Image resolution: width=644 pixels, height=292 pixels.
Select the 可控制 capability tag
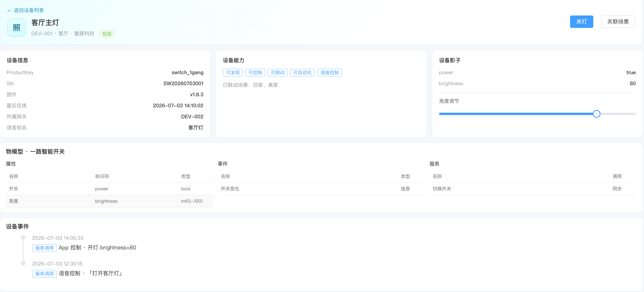coord(255,73)
